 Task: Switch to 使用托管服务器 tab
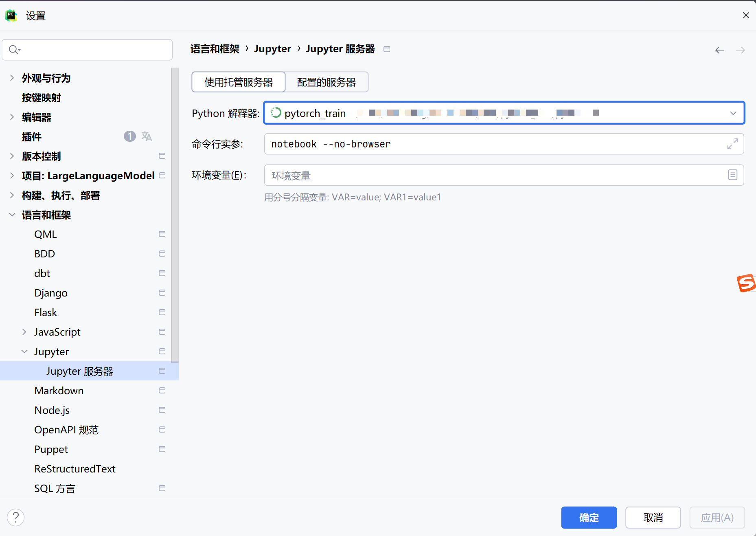239,82
